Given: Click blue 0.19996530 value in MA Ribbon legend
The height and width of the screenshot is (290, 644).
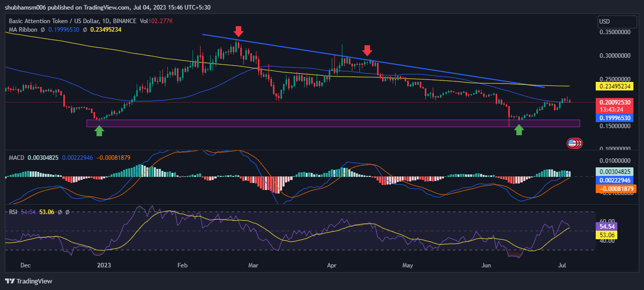Looking at the screenshot, I should [x=64, y=30].
